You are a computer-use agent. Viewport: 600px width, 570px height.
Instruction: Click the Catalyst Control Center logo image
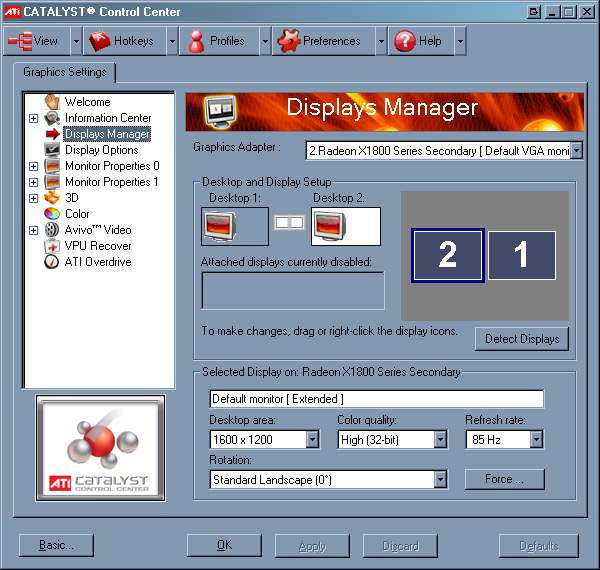tap(101, 448)
